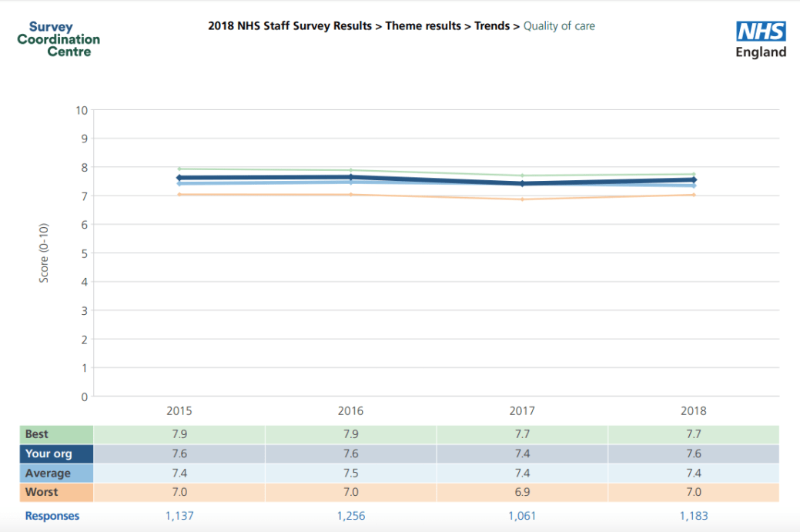Click the Score (0-10) axis label
Image resolution: width=800 pixels, height=532 pixels.
point(45,254)
